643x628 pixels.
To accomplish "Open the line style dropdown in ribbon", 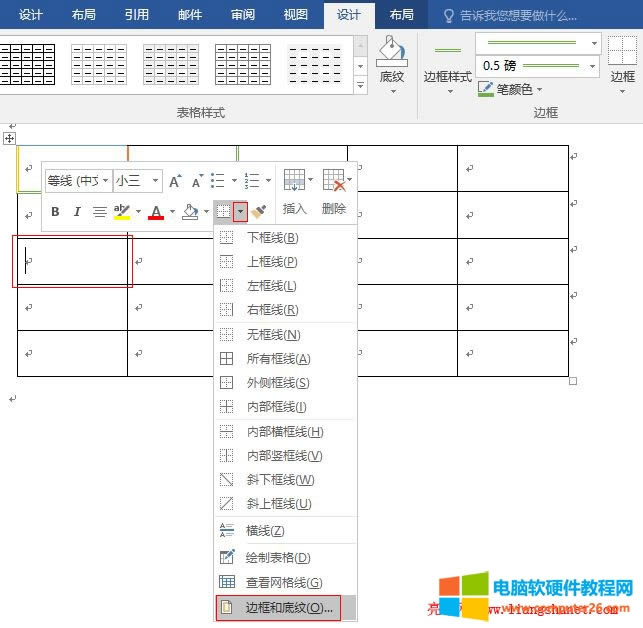I will click(594, 43).
